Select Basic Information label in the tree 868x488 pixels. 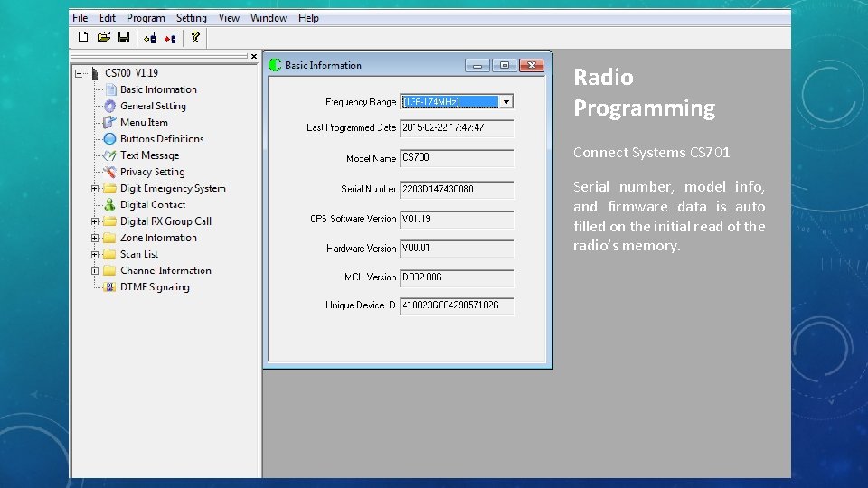point(158,89)
